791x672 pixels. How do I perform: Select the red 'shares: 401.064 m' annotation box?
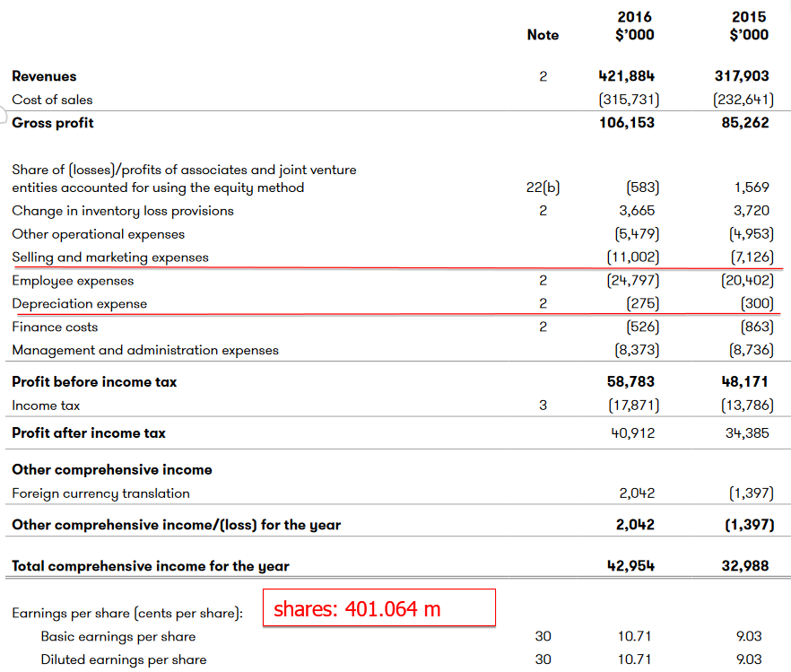378,607
